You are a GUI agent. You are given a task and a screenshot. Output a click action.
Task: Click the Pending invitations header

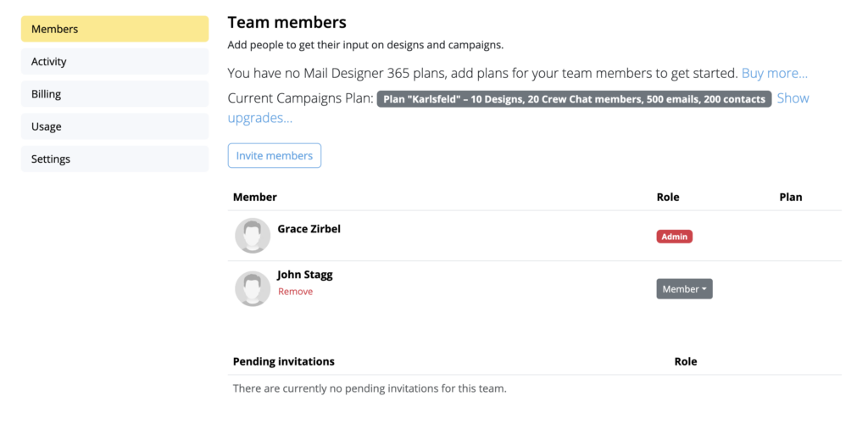tap(283, 361)
